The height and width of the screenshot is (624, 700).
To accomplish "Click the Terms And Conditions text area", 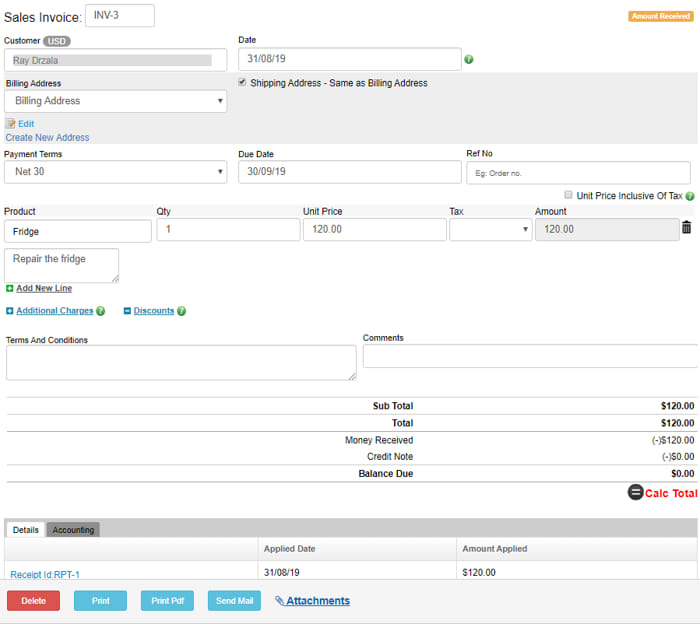I will click(x=181, y=363).
